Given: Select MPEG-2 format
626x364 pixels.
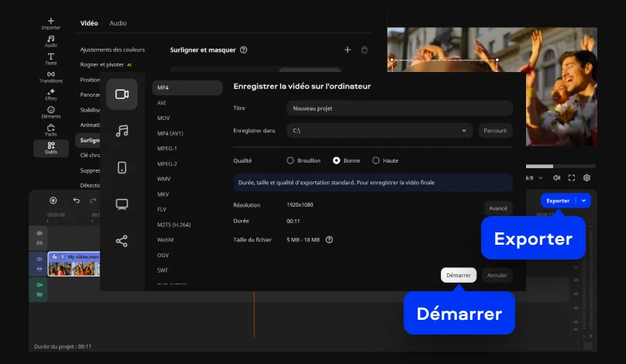Looking at the screenshot, I should 167,164.
